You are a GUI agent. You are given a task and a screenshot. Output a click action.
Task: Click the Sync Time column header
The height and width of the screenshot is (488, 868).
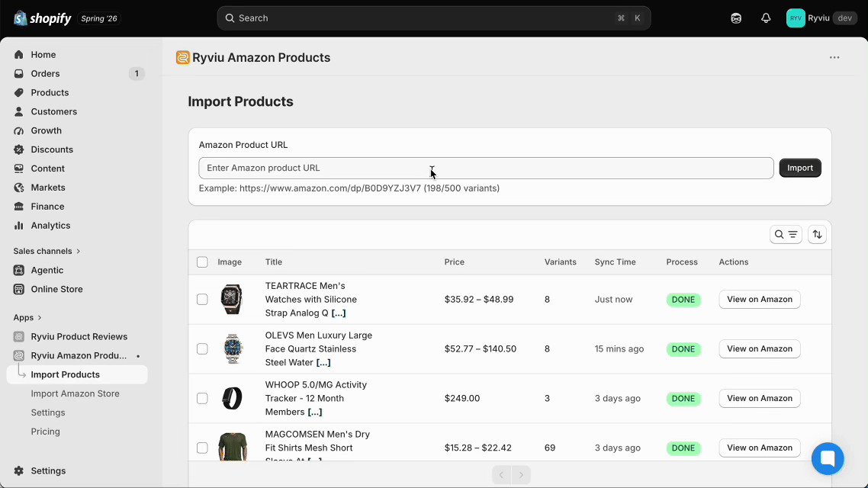(615, 262)
